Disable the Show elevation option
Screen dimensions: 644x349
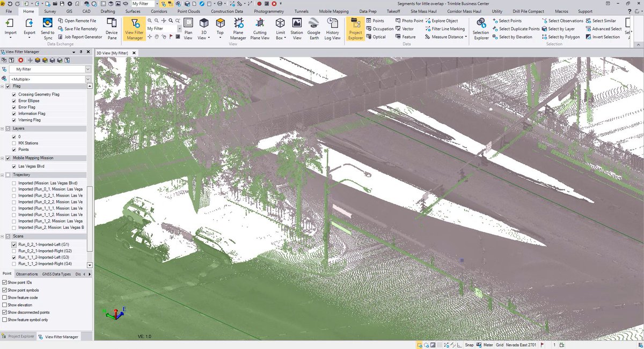(3, 304)
